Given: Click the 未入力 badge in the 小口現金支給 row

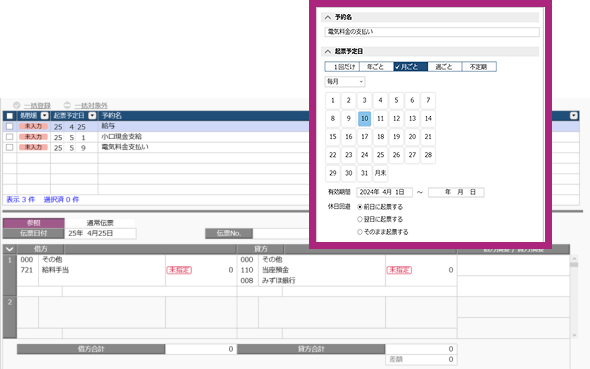Looking at the screenshot, I should coord(33,137).
